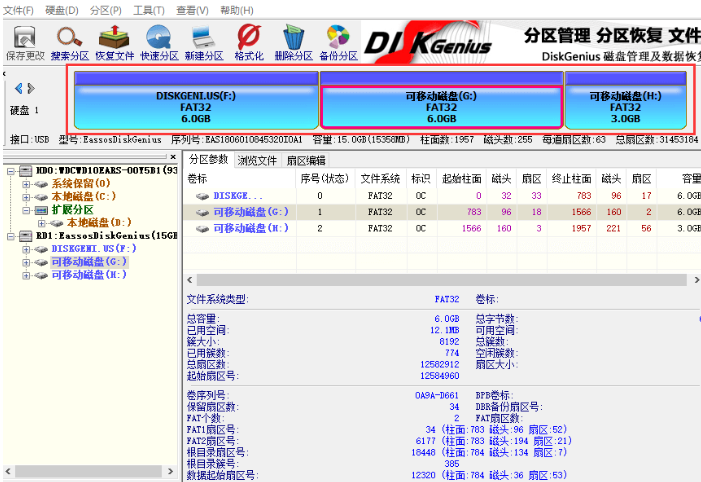Switch to the 扇区编辑 tab
701x482 pixels.
pos(305,160)
